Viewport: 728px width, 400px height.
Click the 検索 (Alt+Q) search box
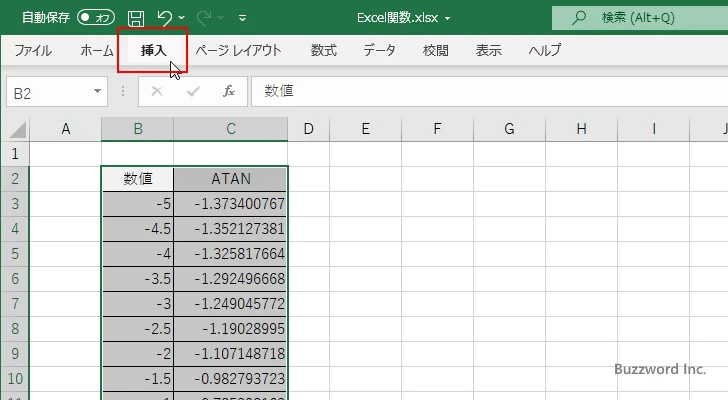[640, 18]
